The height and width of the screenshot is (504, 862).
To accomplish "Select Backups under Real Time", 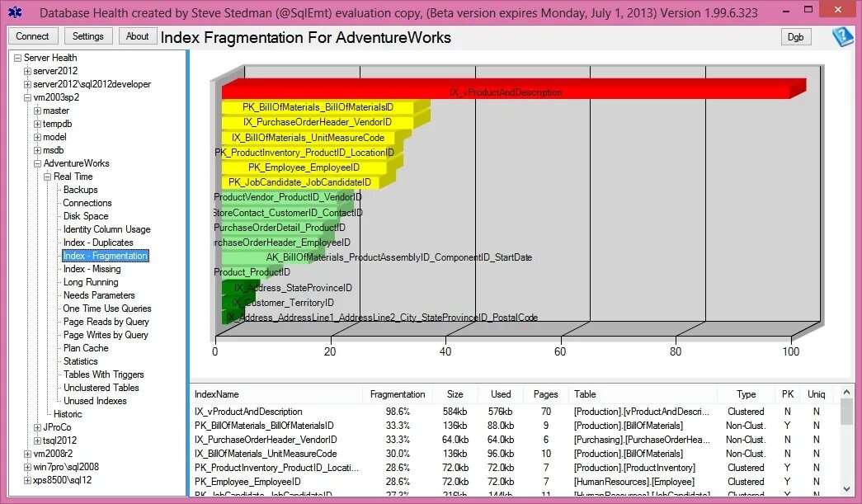I will (x=81, y=189).
